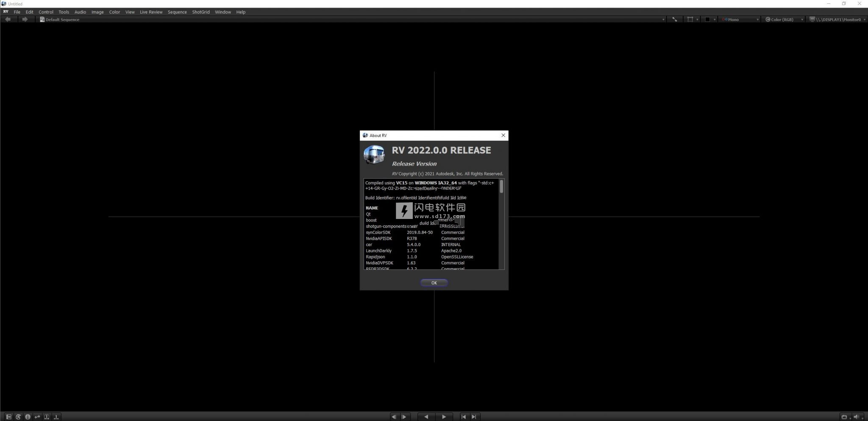
Task: Restore down the RV main window
Action: click(x=844, y=3)
